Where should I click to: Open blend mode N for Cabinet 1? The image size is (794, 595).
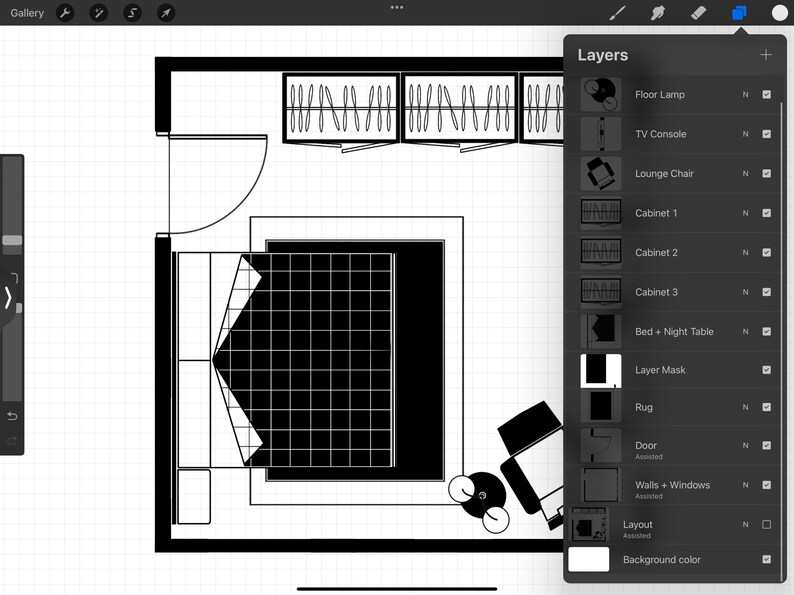pyautogui.click(x=745, y=213)
